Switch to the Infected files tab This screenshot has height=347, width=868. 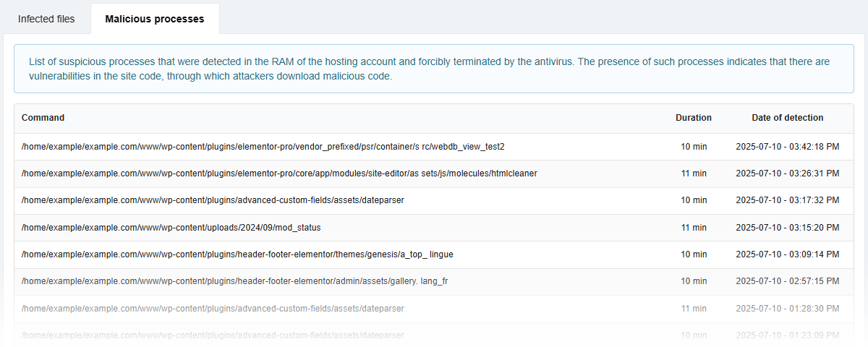pyautogui.click(x=46, y=19)
